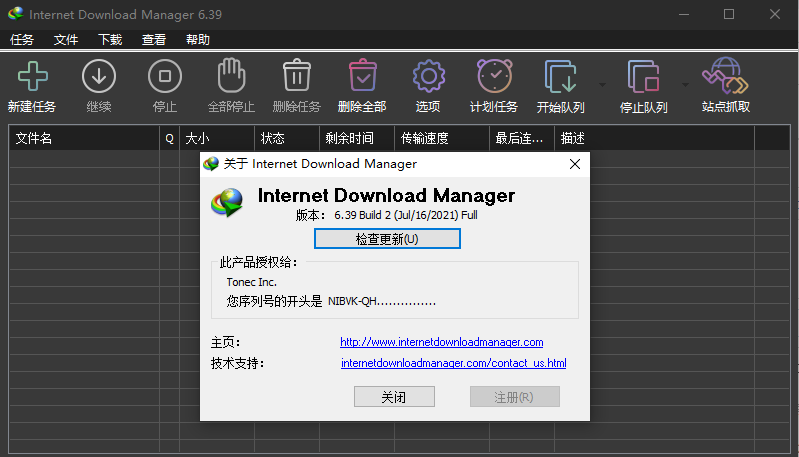This screenshot has height=457, width=799.
Task: Open the 帮助 menu
Action: pos(198,40)
